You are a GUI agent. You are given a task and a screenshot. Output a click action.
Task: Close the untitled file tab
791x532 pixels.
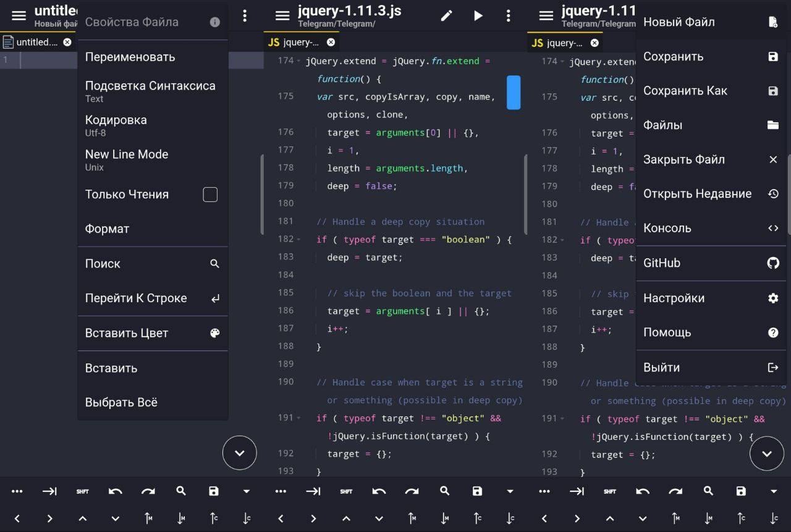67,42
